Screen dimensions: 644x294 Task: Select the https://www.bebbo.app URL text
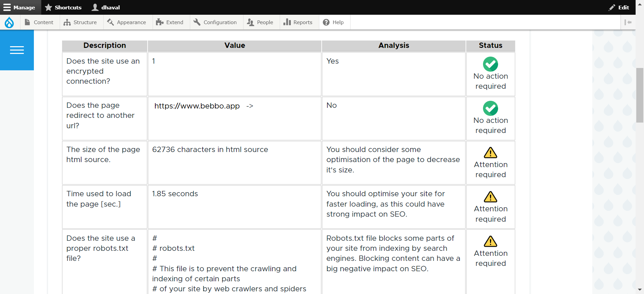pos(197,106)
